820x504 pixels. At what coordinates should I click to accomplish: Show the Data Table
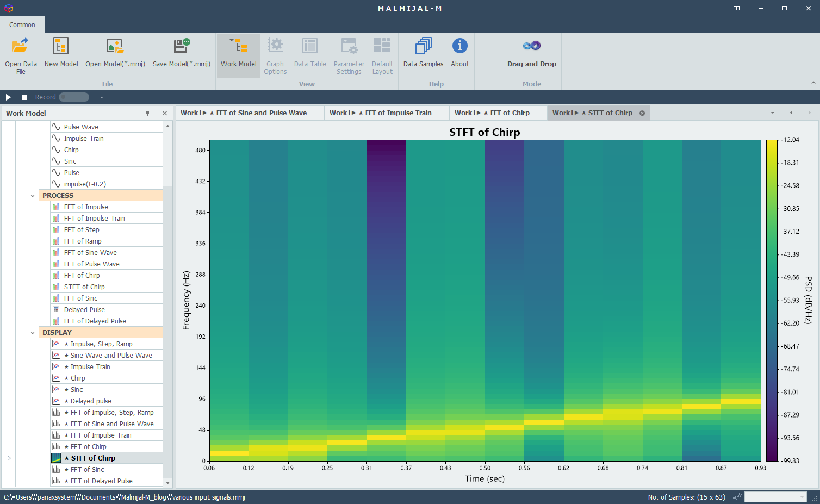(x=310, y=53)
